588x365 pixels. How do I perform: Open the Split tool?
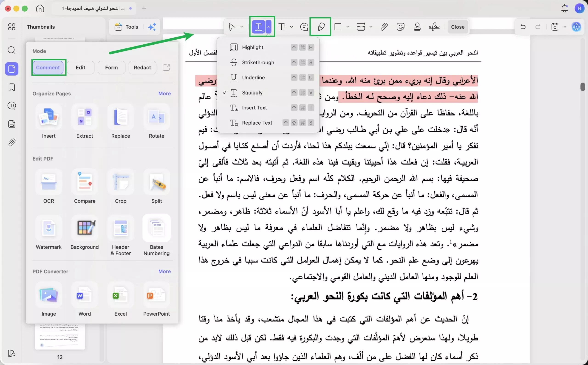pyautogui.click(x=156, y=186)
